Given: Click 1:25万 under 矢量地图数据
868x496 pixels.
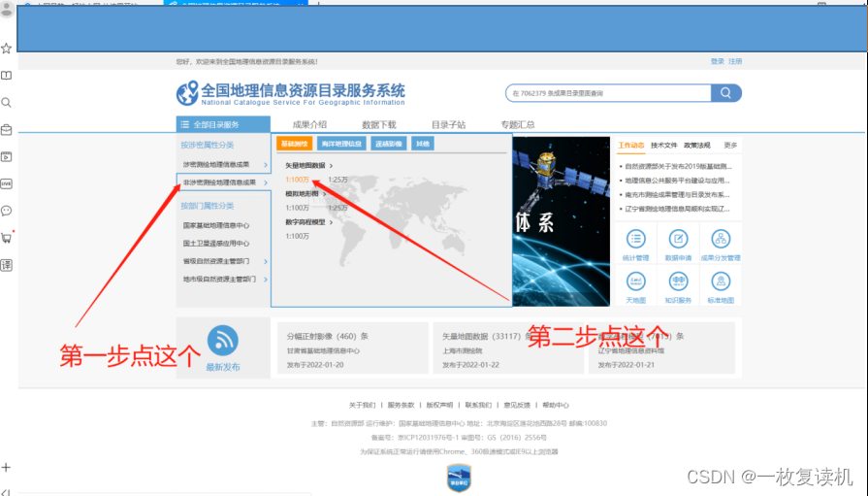Looking at the screenshot, I should point(338,180).
